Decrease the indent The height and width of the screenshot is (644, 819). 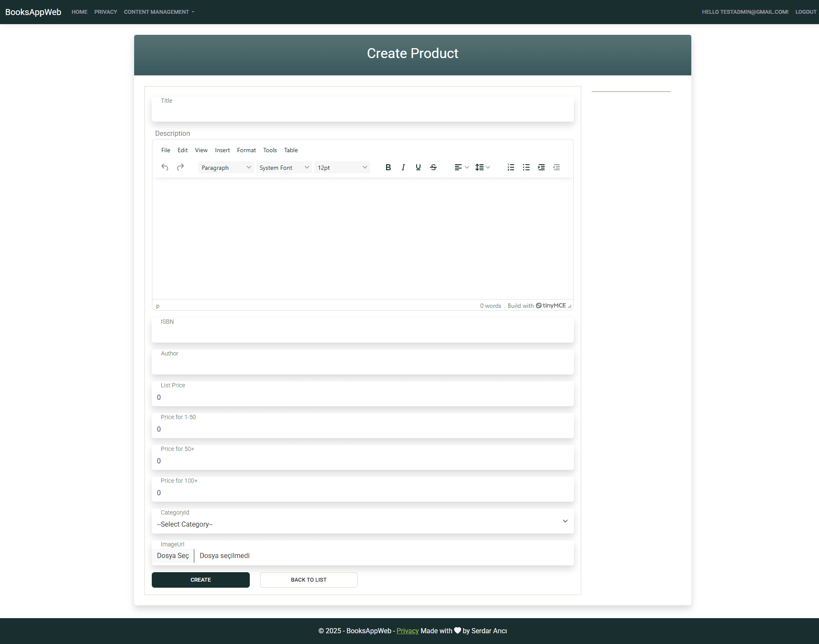(x=556, y=167)
